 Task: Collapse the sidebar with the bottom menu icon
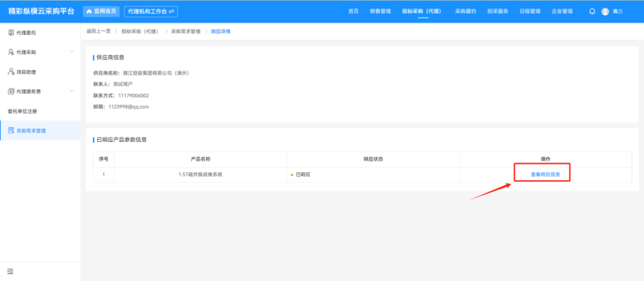pos(11,271)
